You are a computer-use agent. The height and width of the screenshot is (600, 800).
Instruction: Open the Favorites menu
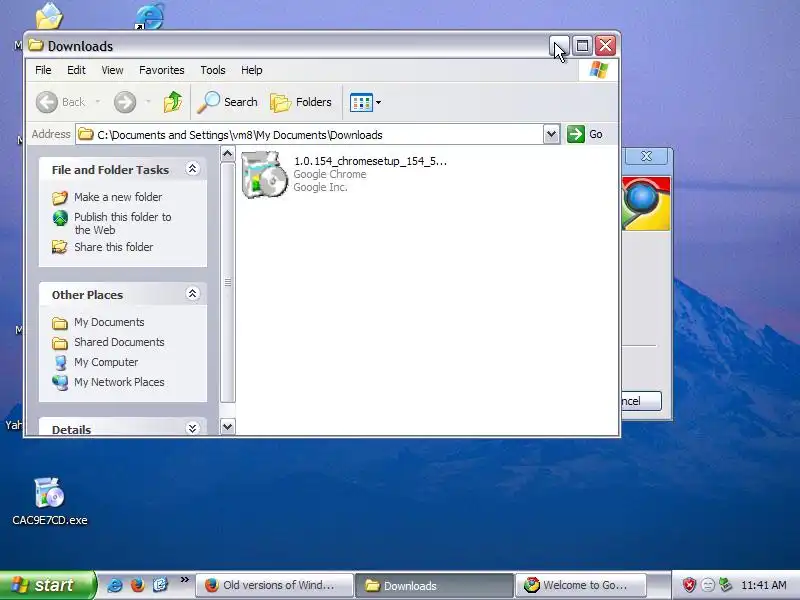tap(162, 70)
